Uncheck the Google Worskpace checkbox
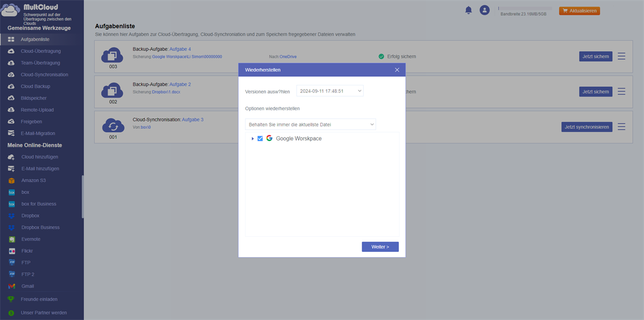The height and width of the screenshot is (320, 644). (260, 139)
